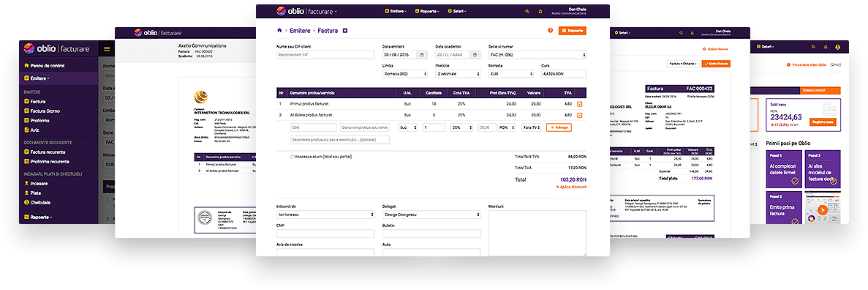This screenshot has width=868, height=290.
Task: Expand Rapoarte menu in left sidebar
Action: tap(37, 217)
